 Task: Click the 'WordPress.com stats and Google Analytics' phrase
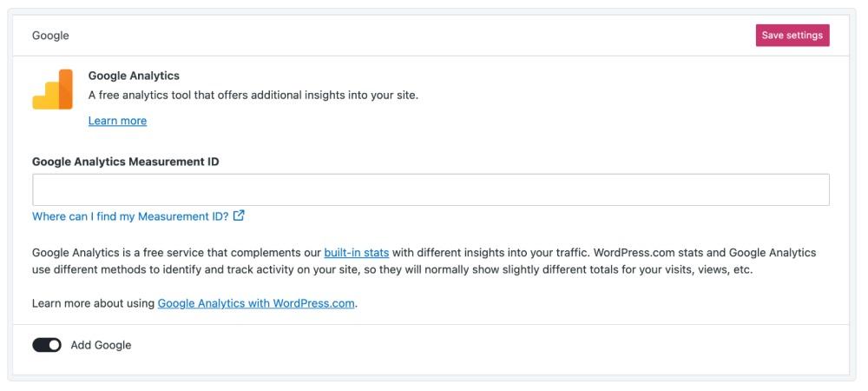pos(705,253)
